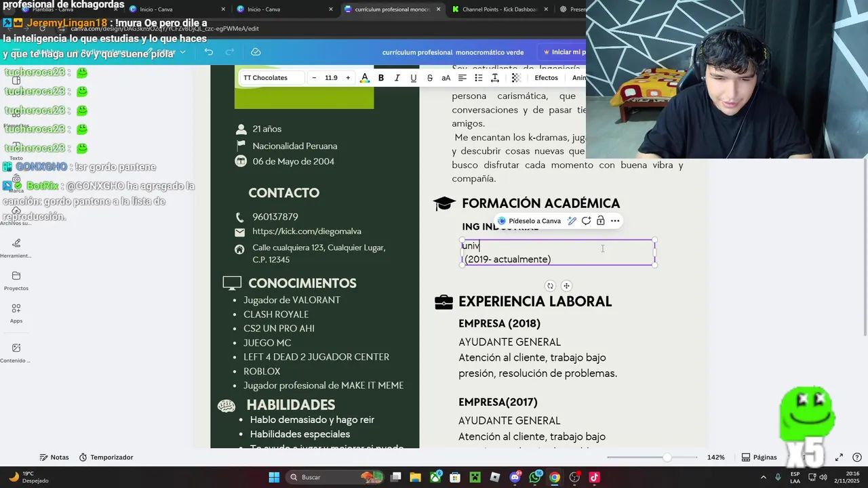Select curriculum profesional monocromático browser tab
Viewport: 868px width, 488px height.
coord(392,9)
